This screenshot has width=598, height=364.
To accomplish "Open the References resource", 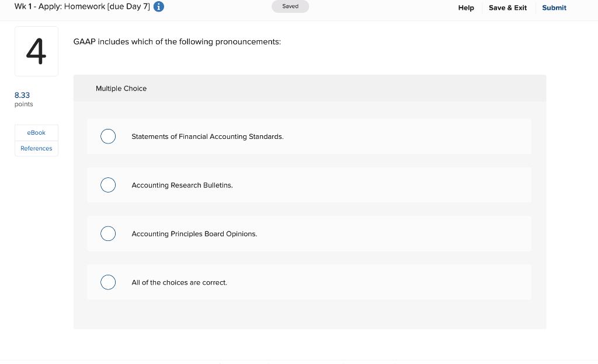I will coord(36,148).
